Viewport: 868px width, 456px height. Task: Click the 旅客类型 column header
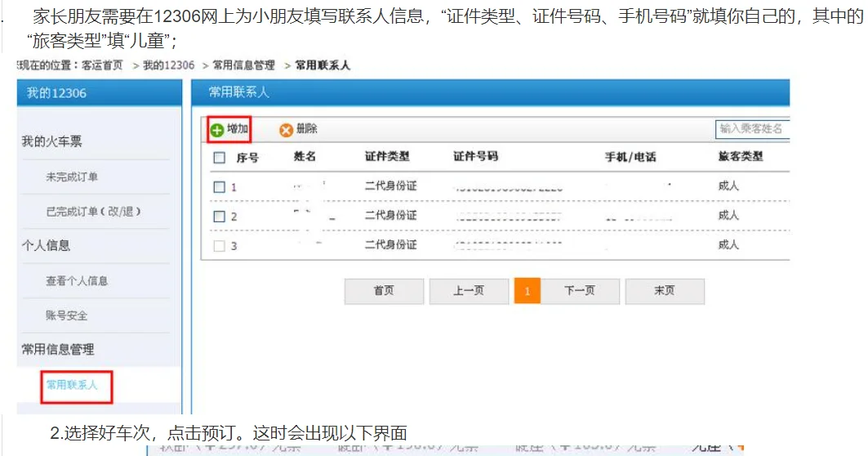[741, 157]
